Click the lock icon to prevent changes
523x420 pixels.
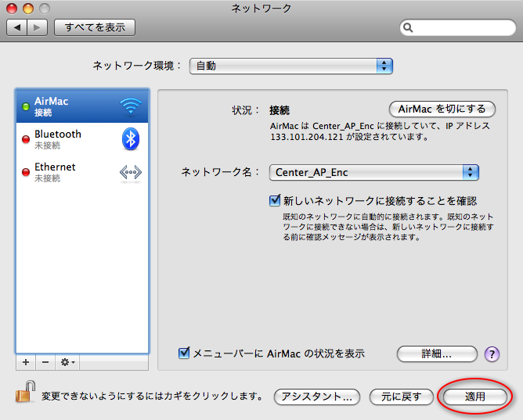25,392
